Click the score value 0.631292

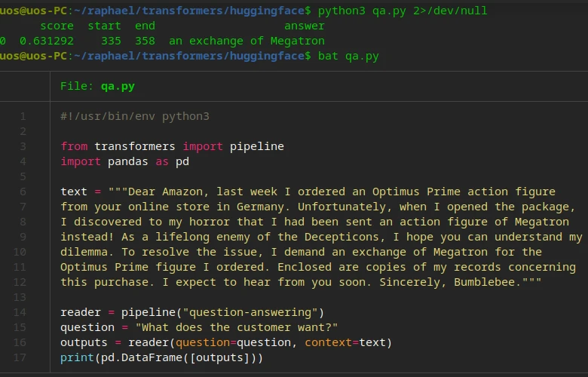click(47, 41)
